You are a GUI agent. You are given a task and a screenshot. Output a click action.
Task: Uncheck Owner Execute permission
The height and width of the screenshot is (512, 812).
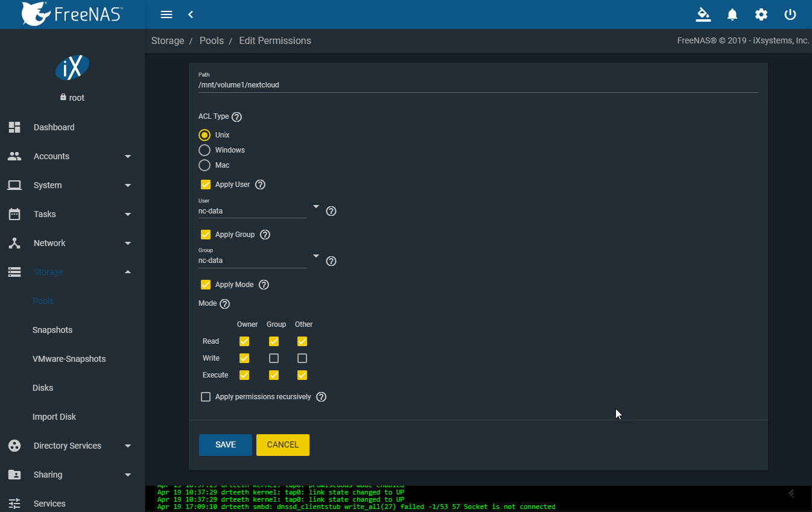[244, 375]
